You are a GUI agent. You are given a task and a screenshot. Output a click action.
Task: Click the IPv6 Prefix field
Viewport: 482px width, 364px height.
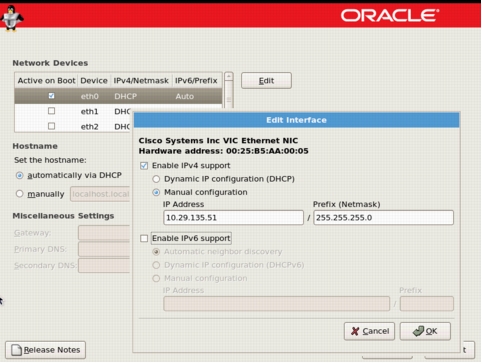click(427, 304)
